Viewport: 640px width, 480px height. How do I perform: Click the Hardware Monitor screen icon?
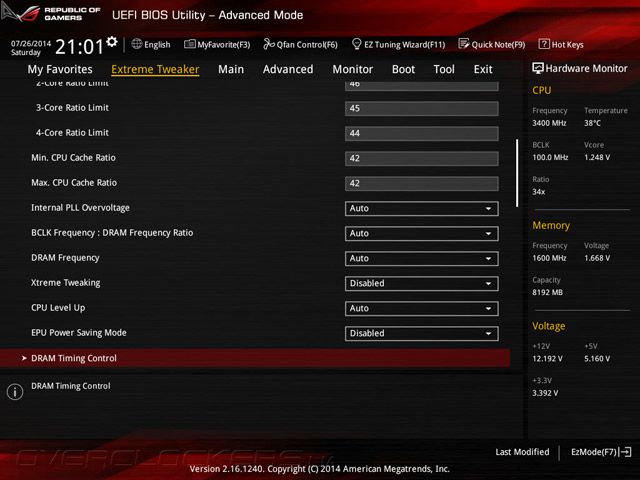click(x=538, y=68)
